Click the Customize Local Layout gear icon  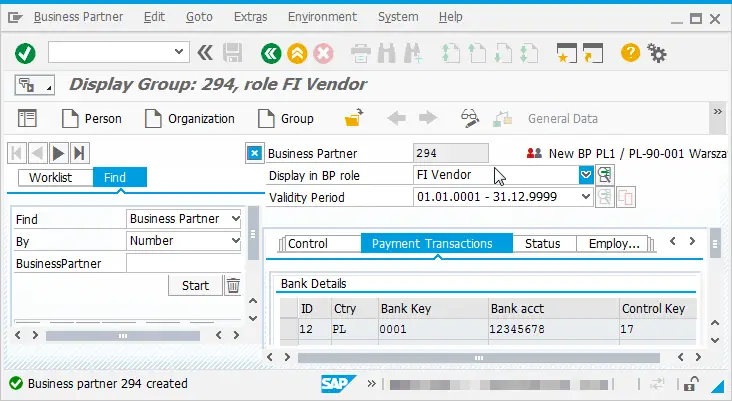pos(657,53)
